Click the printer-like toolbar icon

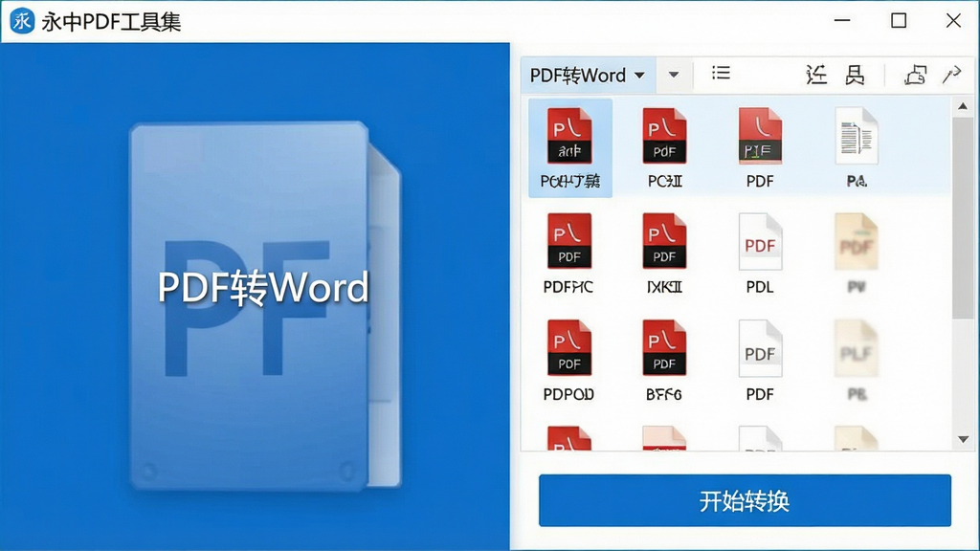pyautogui.click(x=915, y=75)
